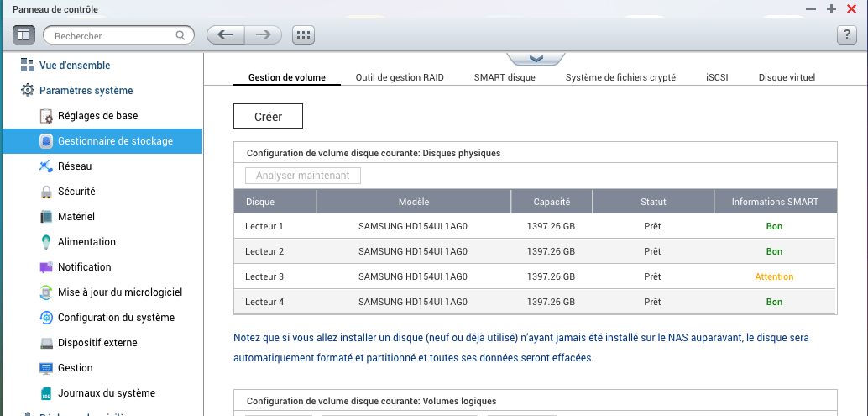This screenshot has width=868, height=416.
Task: Click the Alimentation bulb icon
Action: point(46,242)
